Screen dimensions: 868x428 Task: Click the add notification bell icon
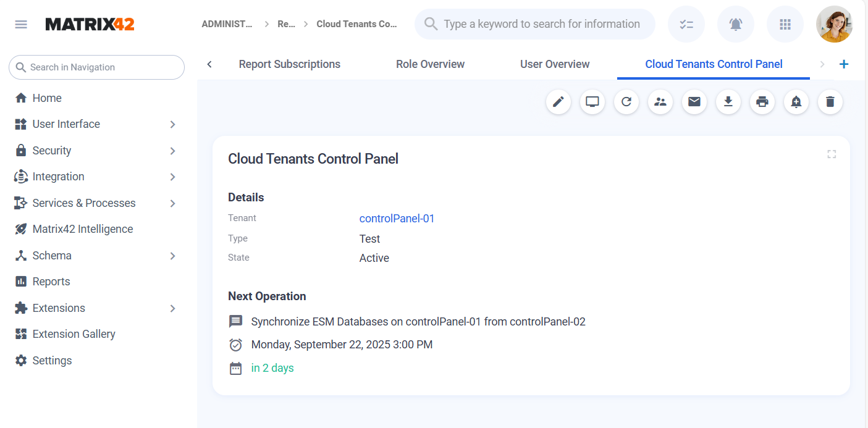click(x=796, y=102)
